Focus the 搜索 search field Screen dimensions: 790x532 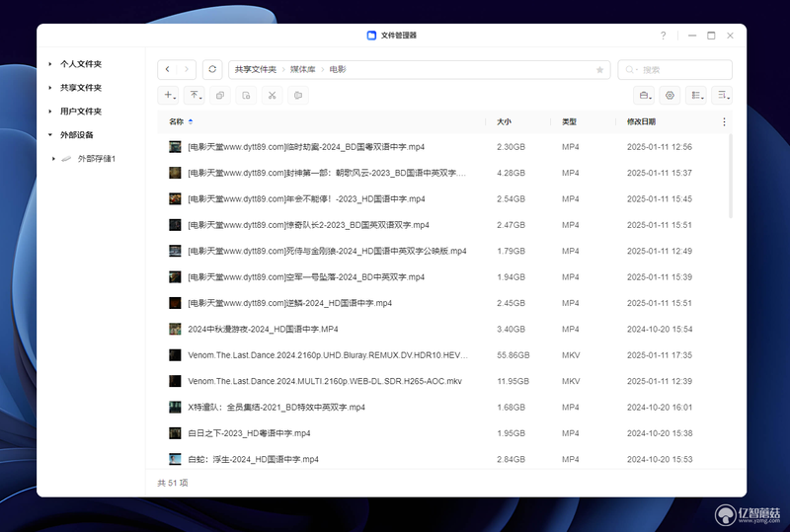tap(674, 69)
